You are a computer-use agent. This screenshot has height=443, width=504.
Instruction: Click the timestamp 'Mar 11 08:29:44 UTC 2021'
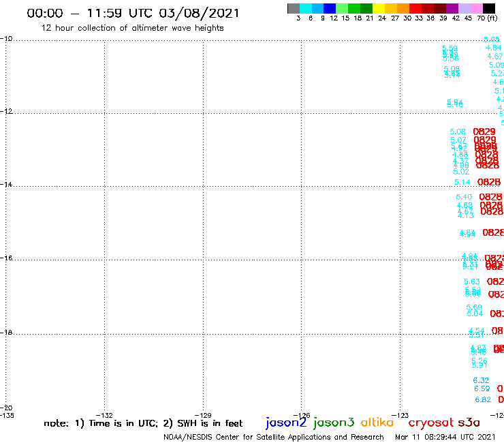coord(445,437)
